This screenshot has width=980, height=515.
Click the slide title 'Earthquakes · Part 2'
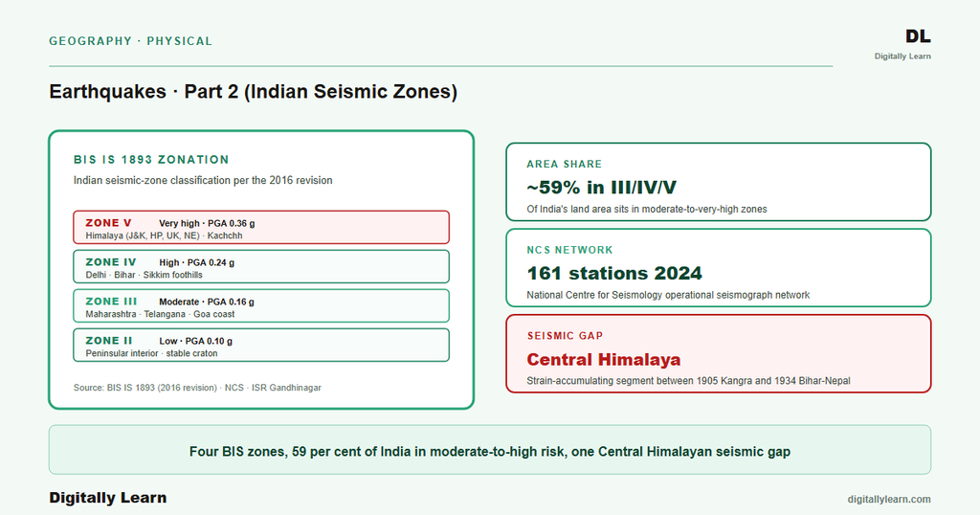[x=253, y=91]
